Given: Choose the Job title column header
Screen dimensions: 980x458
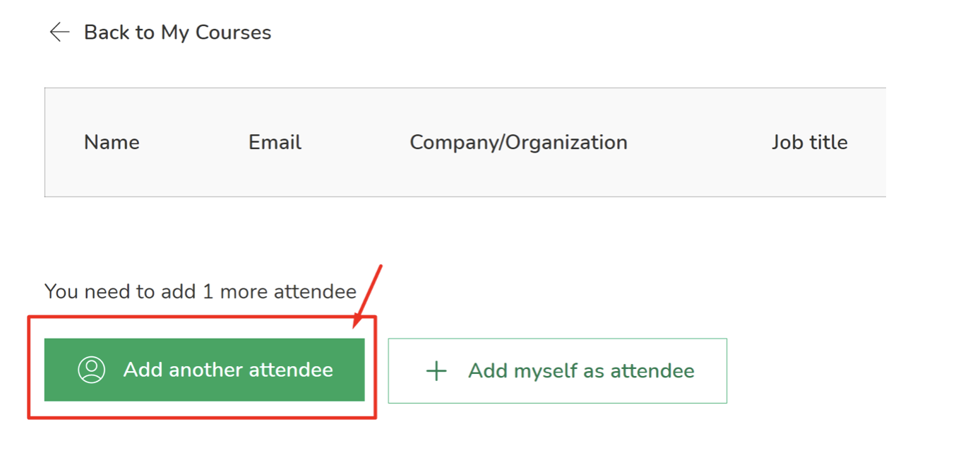Looking at the screenshot, I should point(809,142).
